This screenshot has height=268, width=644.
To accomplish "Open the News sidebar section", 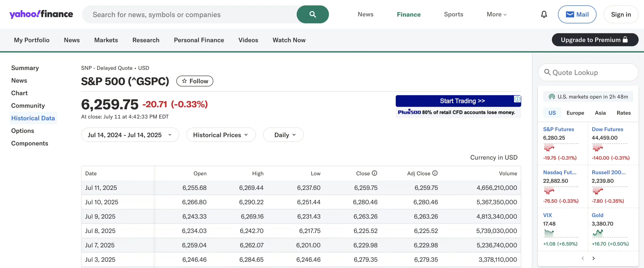I will click(19, 80).
